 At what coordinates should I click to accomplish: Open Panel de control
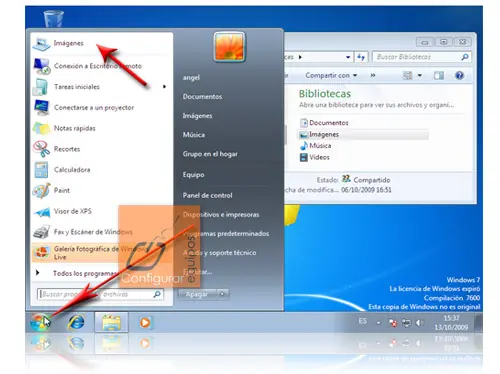click(x=207, y=195)
